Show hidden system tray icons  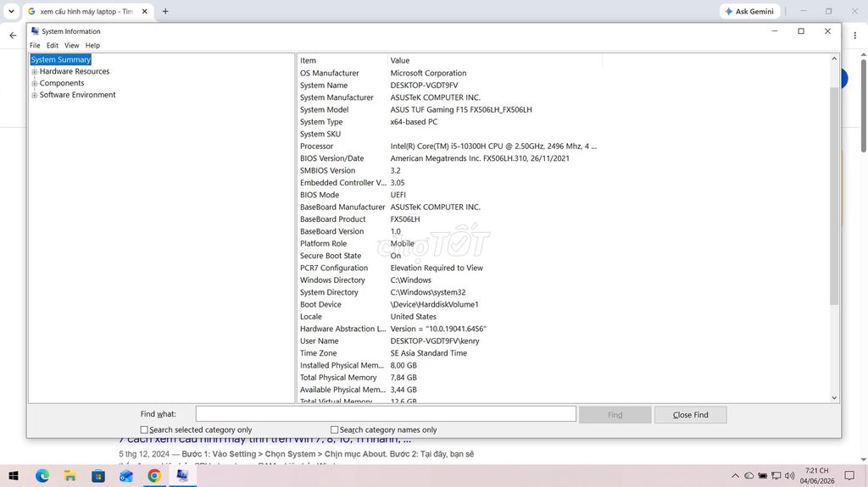tap(735, 475)
